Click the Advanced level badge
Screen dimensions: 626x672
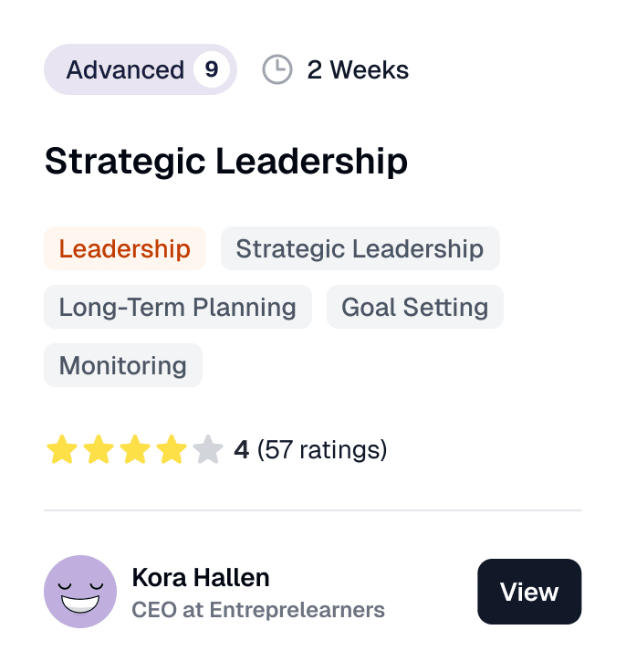[125, 70]
